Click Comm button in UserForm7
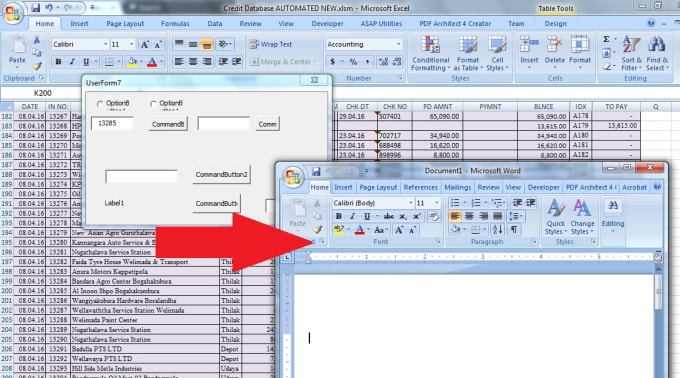The width and height of the screenshot is (680, 378). 267,124
